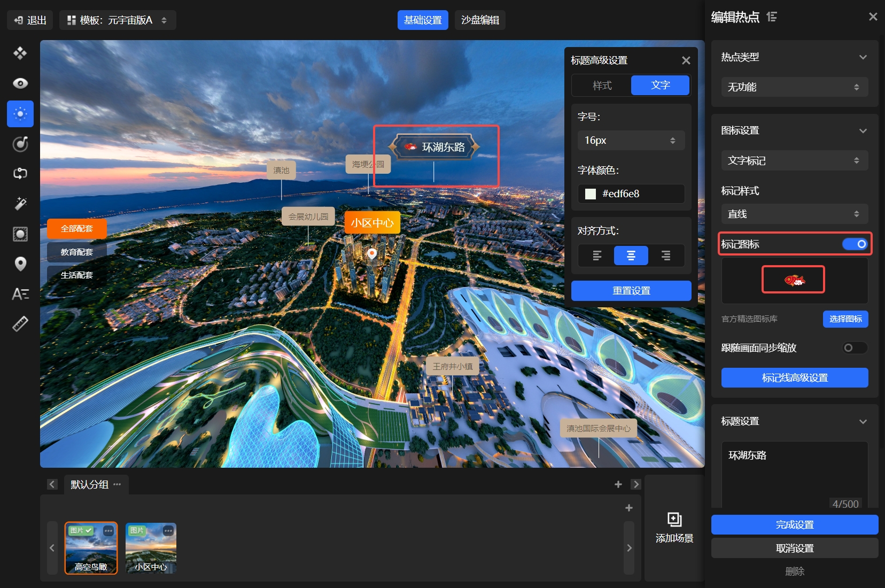885x588 pixels.
Task: Switch to the 沙盘编辑 tab
Action: pyautogui.click(x=480, y=20)
